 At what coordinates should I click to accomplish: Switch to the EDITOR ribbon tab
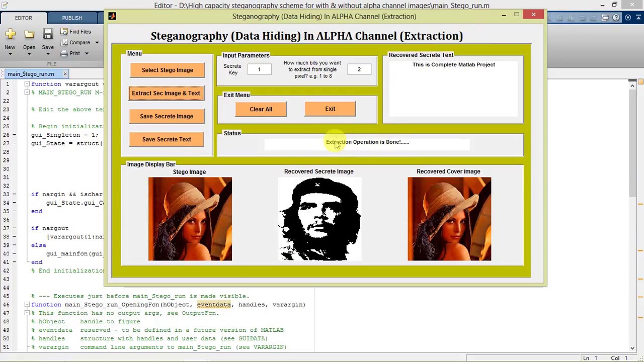23,18
